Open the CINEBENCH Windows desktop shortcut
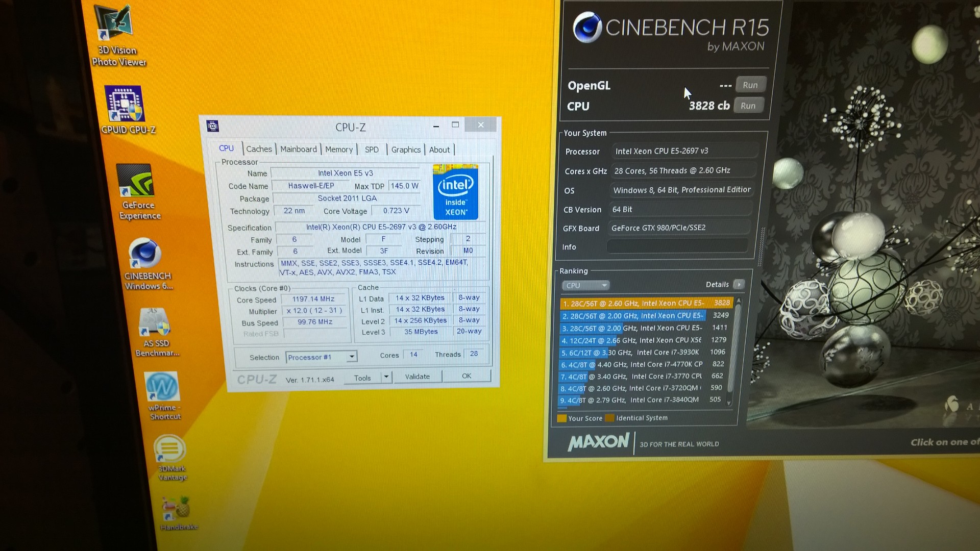The height and width of the screenshot is (551, 980). click(148, 264)
